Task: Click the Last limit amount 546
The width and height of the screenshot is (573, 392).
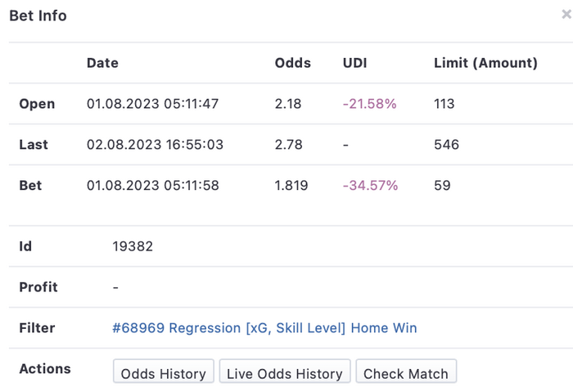Action: pos(447,145)
